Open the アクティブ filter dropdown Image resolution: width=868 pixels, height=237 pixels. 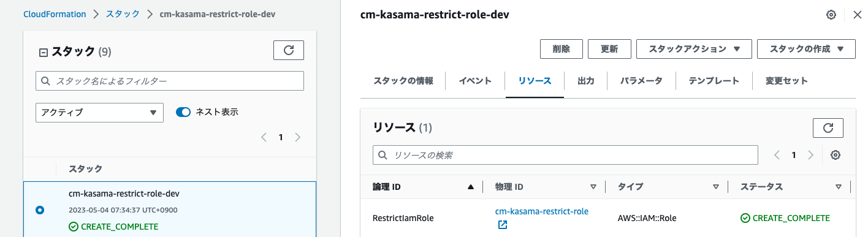coord(99,113)
